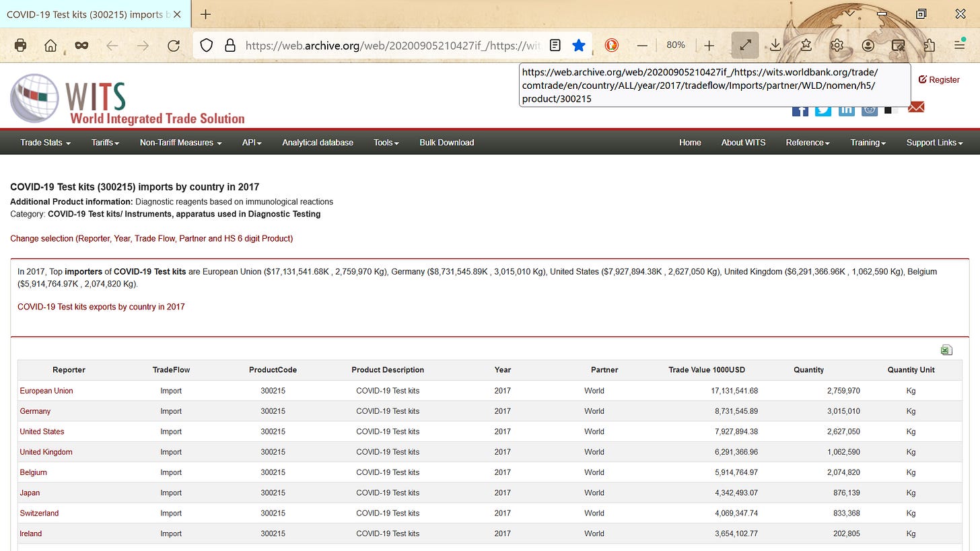Image resolution: width=980 pixels, height=551 pixels.
Task: Expand the Support Links menu
Action: tap(934, 143)
